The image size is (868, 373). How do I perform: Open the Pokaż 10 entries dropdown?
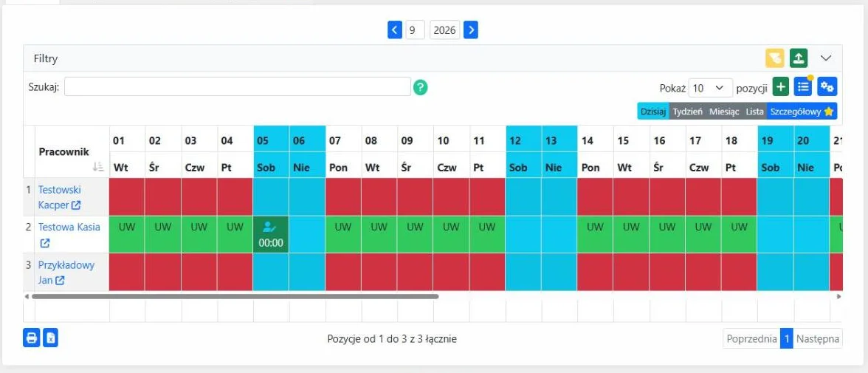pyautogui.click(x=711, y=88)
